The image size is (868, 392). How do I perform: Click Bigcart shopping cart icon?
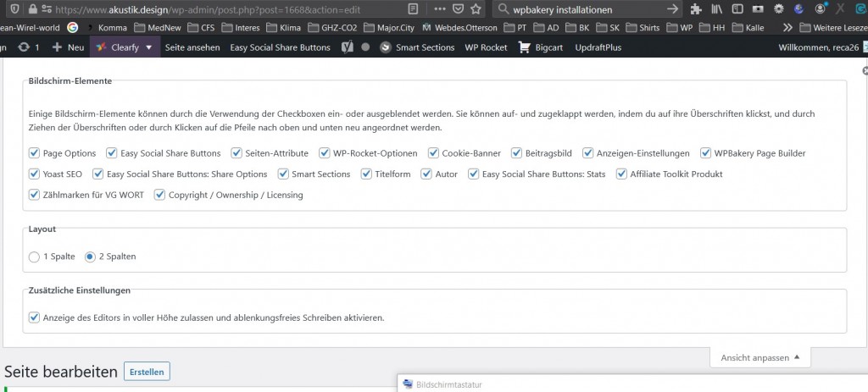pyautogui.click(x=524, y=47)
